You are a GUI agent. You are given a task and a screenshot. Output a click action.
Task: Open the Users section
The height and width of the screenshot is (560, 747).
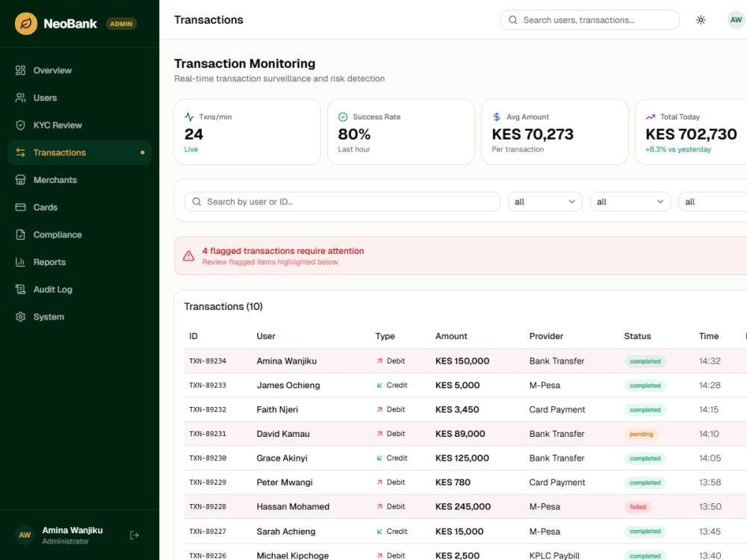tap(80, 98)
